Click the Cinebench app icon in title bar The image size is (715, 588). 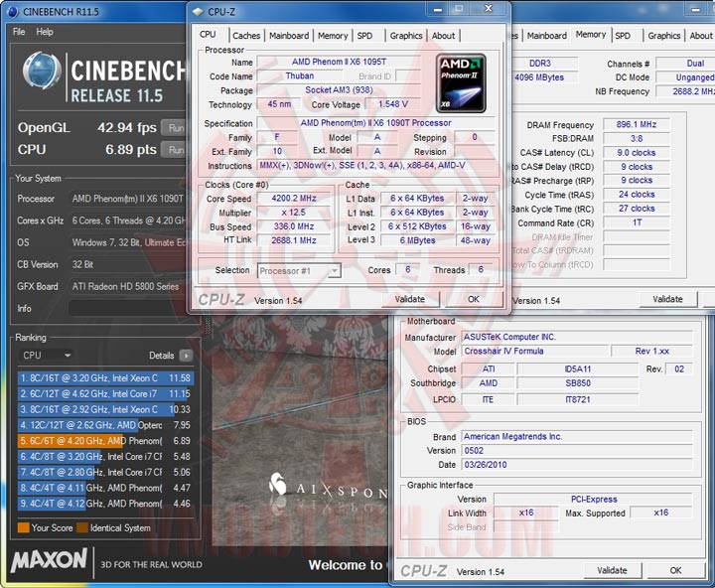13,11
